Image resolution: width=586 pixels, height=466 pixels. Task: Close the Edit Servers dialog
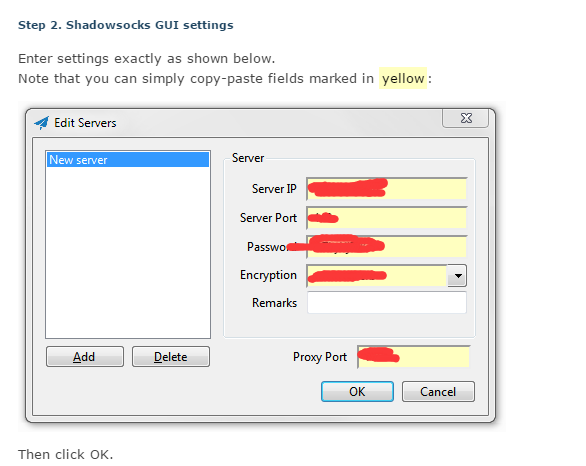pyautogui.click(x=465, y=118)
